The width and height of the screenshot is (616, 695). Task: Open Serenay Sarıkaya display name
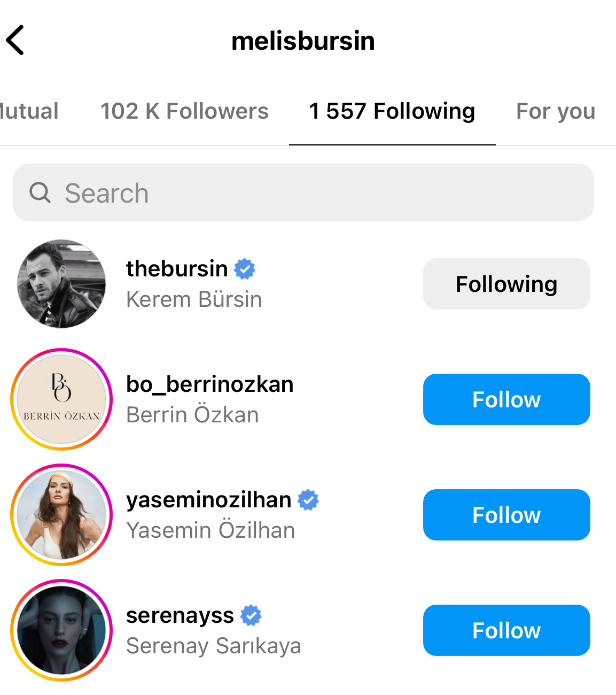214,646
